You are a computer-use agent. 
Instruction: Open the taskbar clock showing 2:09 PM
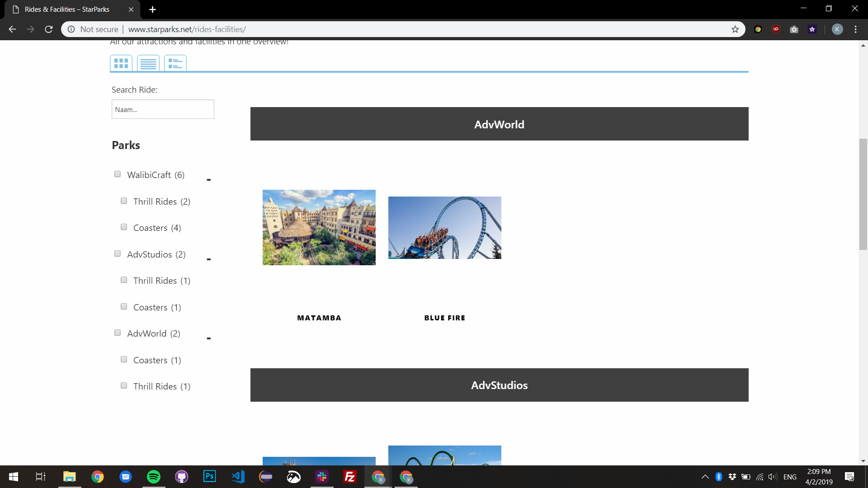(x=819, y=477)
